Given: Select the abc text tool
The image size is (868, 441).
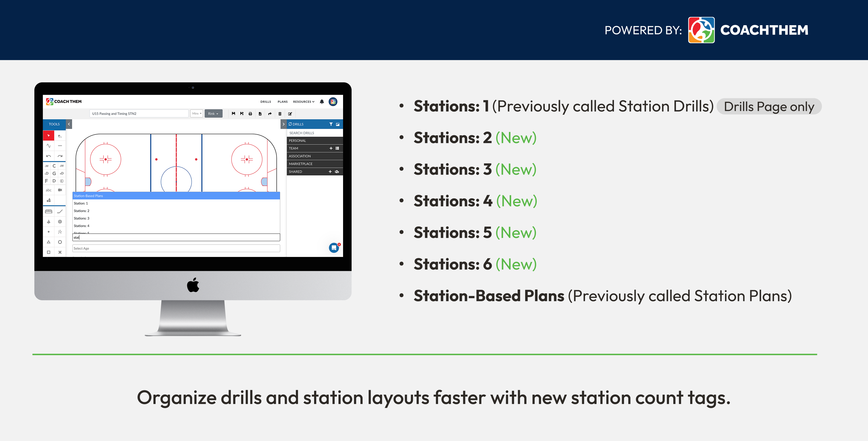Looking at the screenshot, I should [49, 190].
